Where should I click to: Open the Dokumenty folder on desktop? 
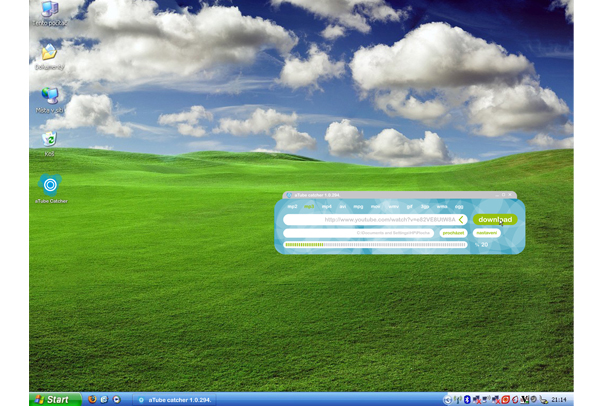coord(49,52)
